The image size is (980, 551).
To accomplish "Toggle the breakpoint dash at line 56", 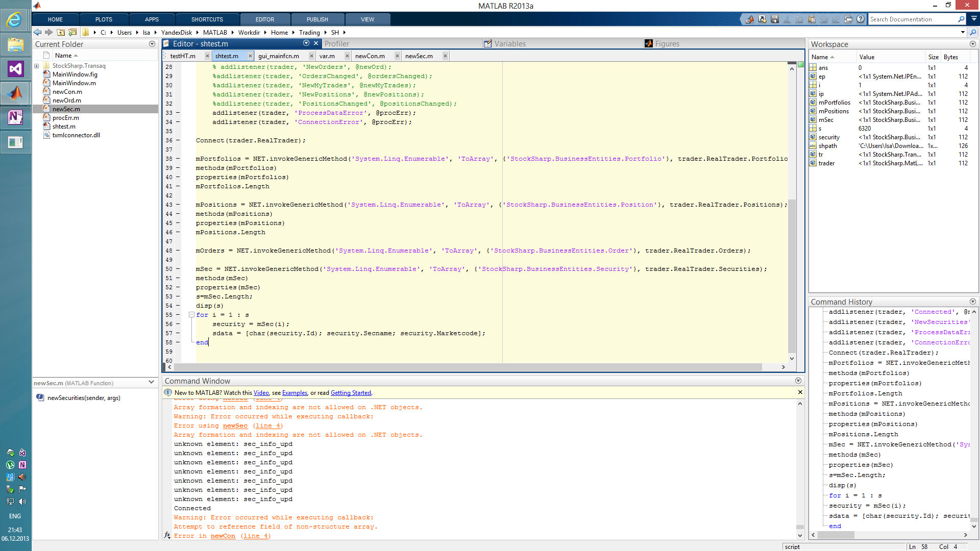I will [x=178, y=324].
